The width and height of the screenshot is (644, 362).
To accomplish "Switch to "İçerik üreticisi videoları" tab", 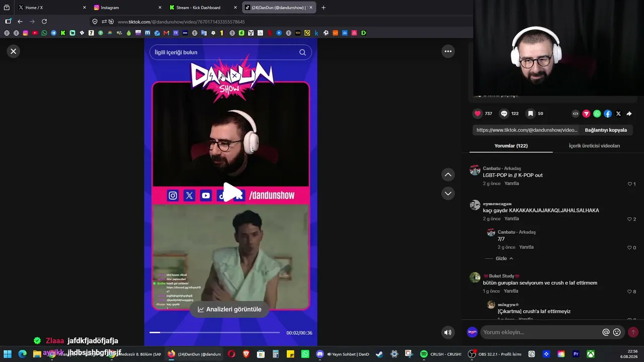I will (594, 146).
